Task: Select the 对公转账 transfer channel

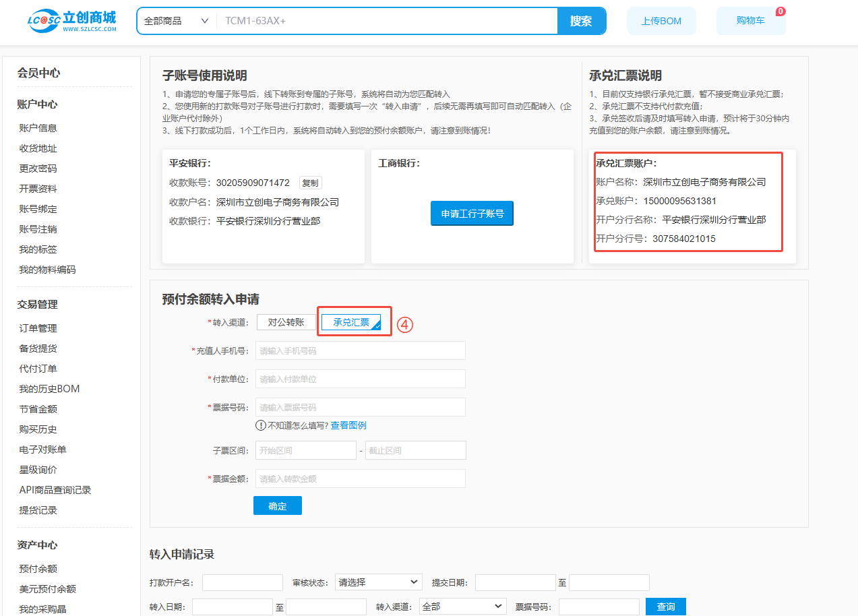Action: 286,322
